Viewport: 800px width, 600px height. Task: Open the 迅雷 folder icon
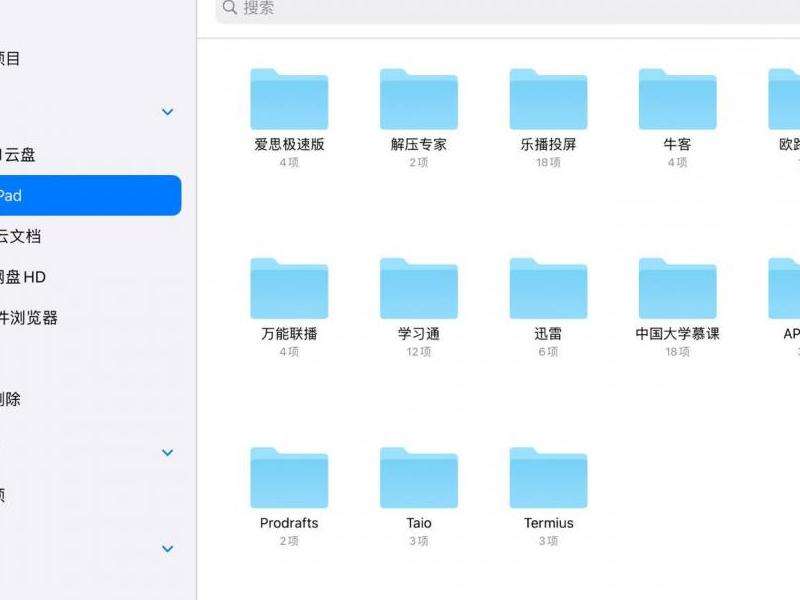[548, 288]
